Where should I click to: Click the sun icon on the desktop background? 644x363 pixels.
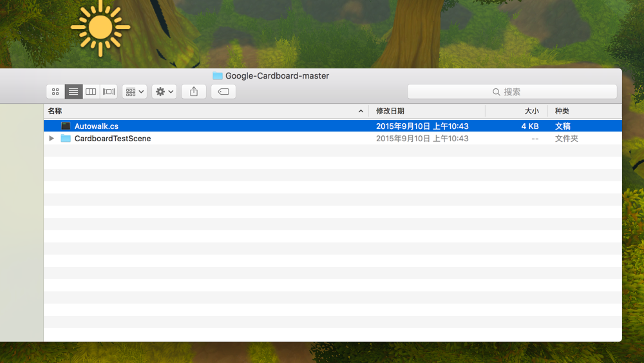[100, 28]
